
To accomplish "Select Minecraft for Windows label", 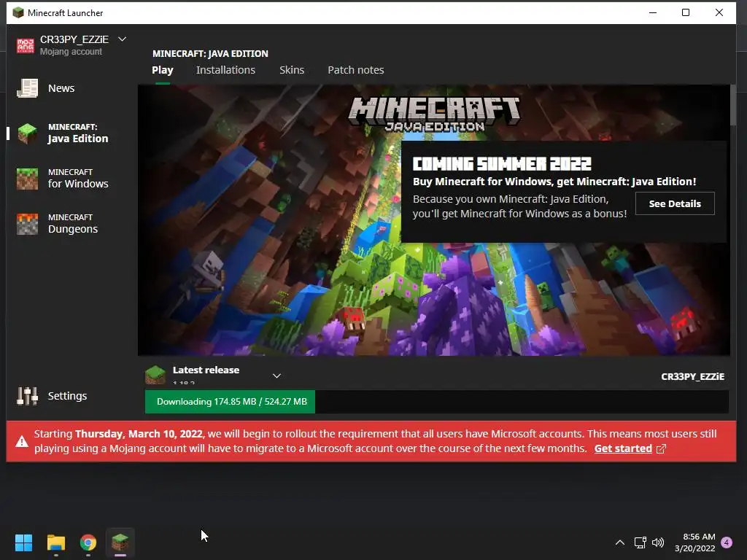I will (x=78, y=179).
